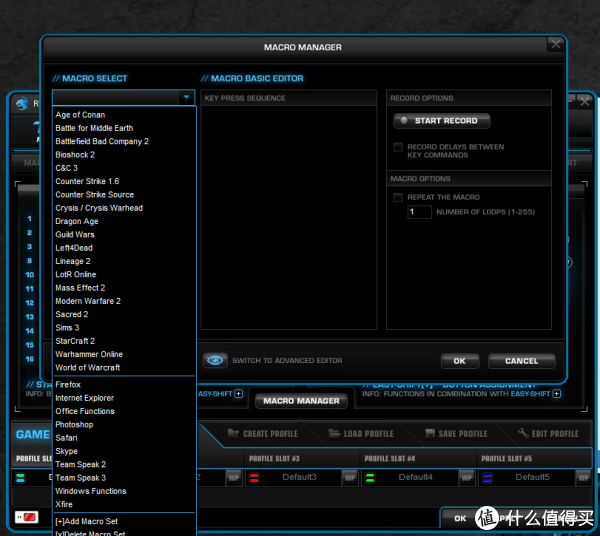Viewport: 600px width, 536px height.
Task: Click Cancel in Macro Manager dialog
Action: tap(521, 361)
